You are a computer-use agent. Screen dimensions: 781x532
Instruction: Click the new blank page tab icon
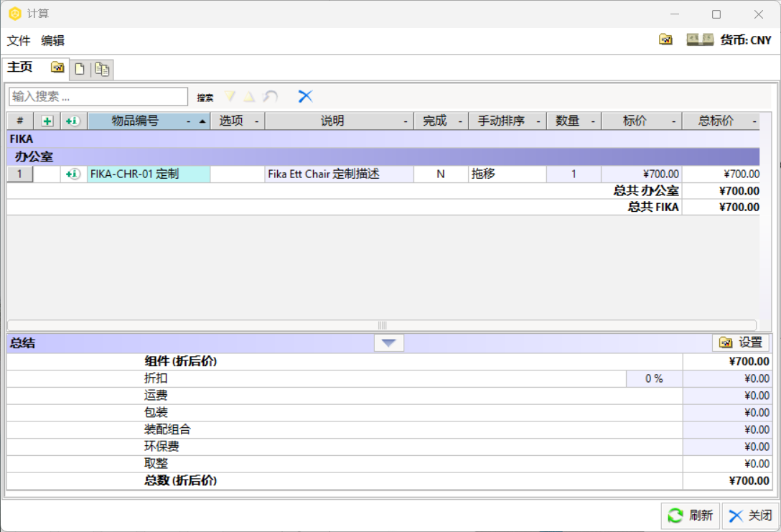[80, 69]
